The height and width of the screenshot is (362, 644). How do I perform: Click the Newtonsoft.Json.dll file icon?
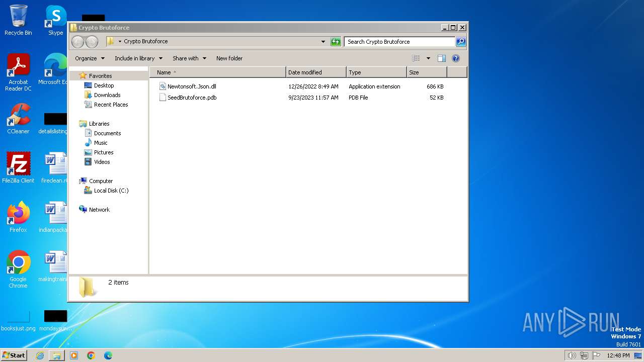(x=163, y=86)
